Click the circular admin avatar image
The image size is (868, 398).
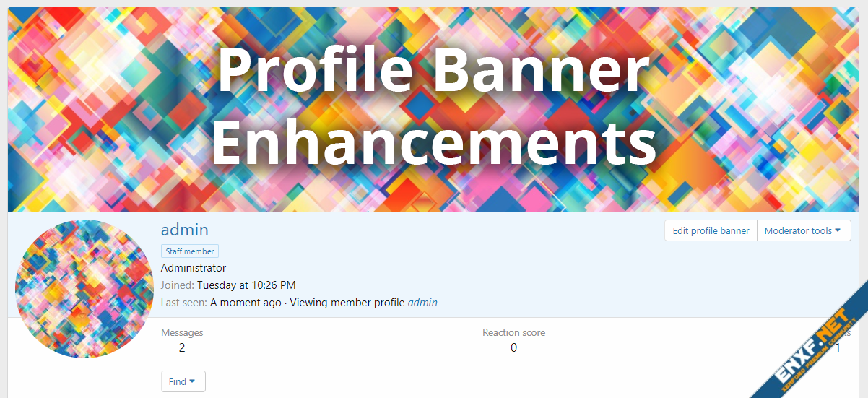74,288
